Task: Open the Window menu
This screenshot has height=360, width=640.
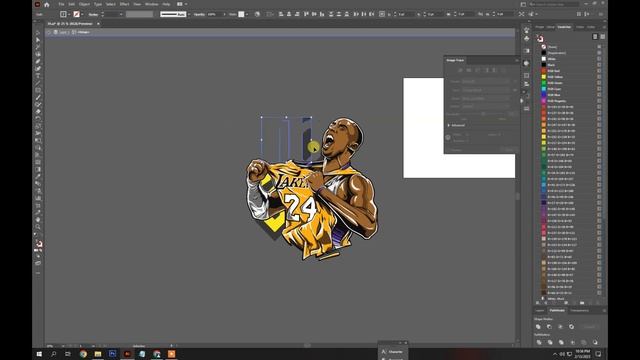Action: point(151,4)
